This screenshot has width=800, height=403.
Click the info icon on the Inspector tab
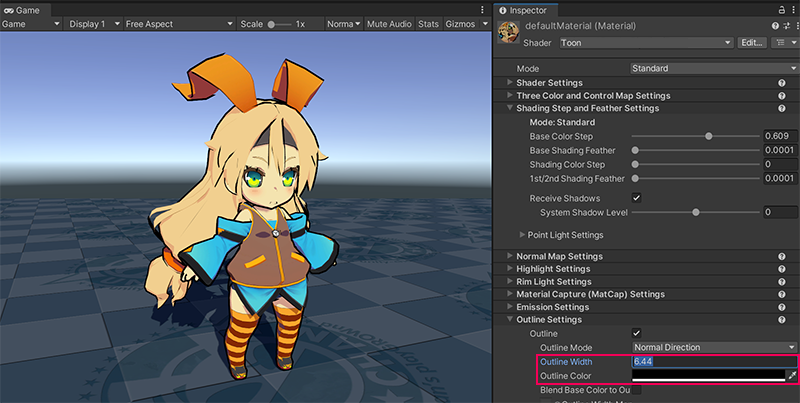503,10
